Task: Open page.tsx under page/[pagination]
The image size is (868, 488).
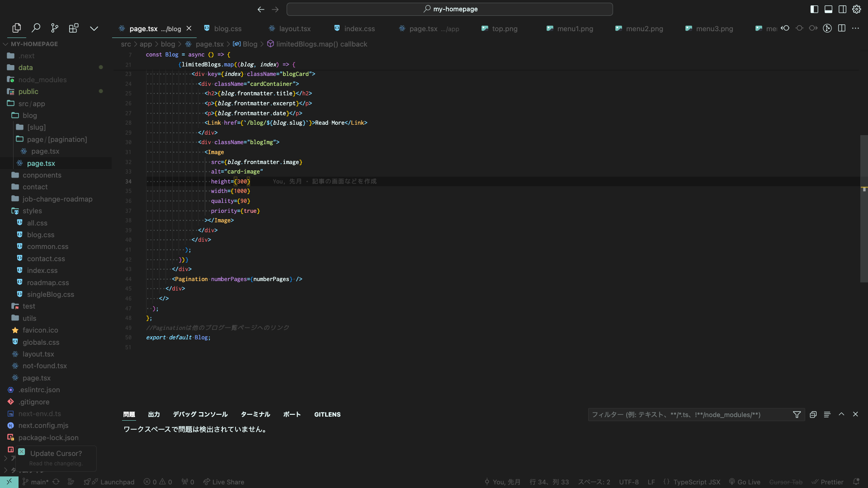Action: 45,151
